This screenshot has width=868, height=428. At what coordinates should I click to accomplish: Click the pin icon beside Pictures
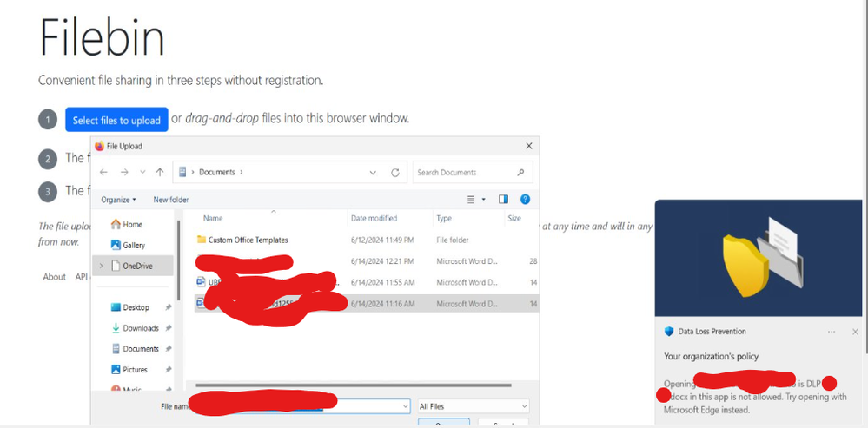point(169,369)
